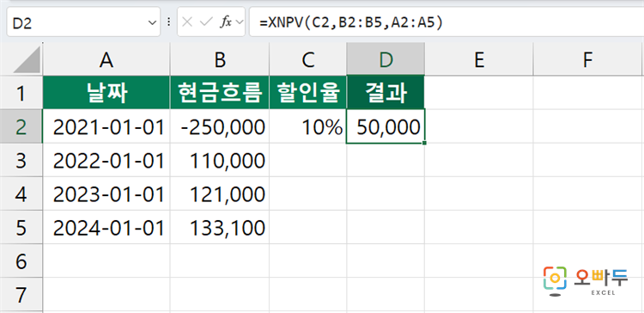Click the fill handle of cell D2
The image size is (644, 313).
coord(424,143)
